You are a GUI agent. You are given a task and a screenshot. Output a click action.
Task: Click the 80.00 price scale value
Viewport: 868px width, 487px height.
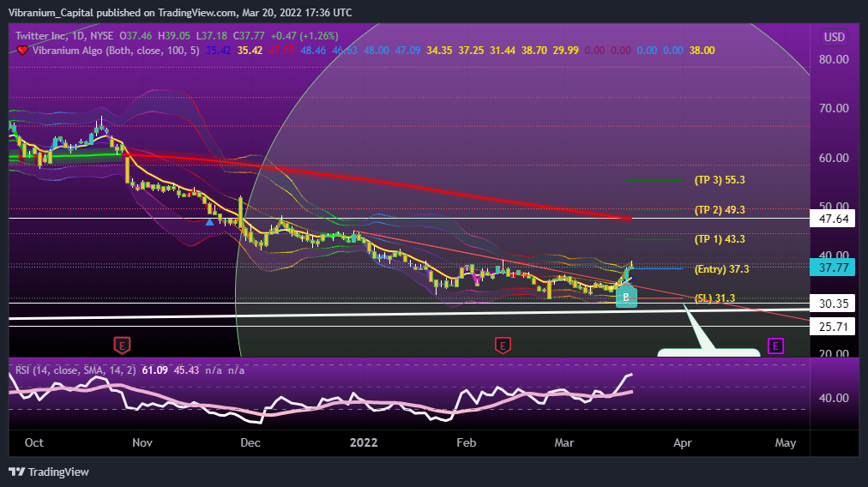(x=834, y=59)
